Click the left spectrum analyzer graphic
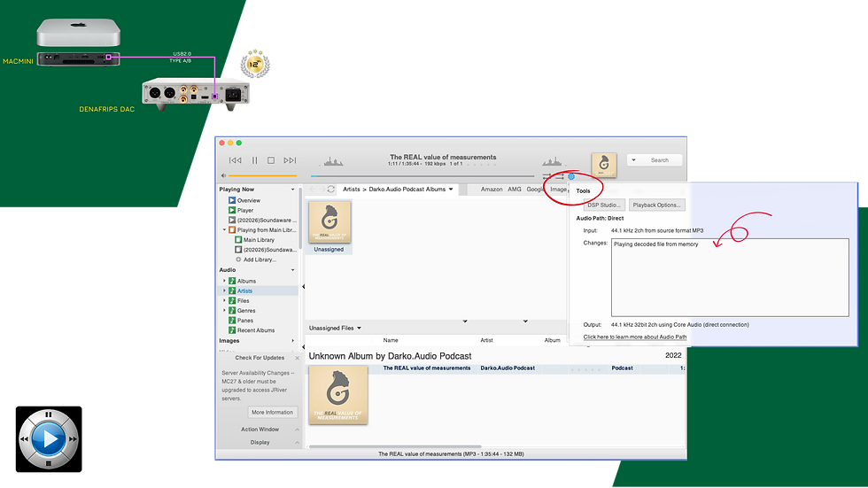The height and width of the screenshot is (488, 868). point(333,161)
